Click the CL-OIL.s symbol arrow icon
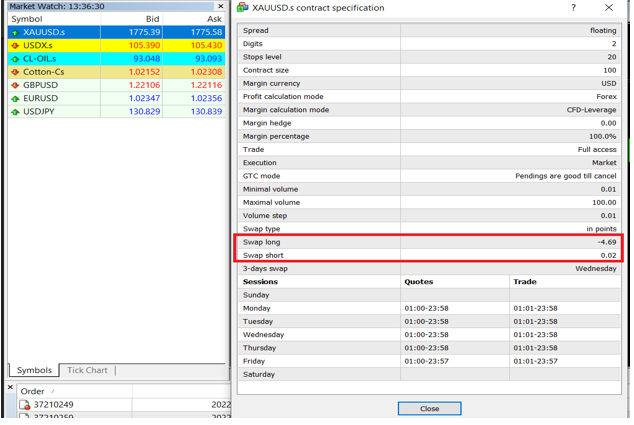Image resolution: width=634 pixels, height=425 pixels. 15,59
